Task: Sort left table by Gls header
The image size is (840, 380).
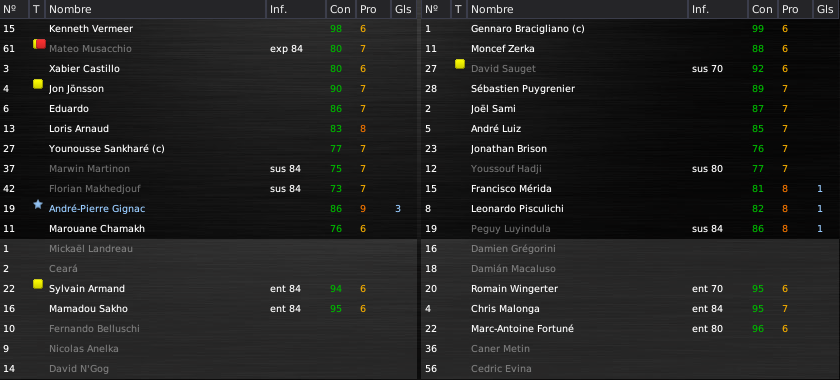Action: pos(403,9)
